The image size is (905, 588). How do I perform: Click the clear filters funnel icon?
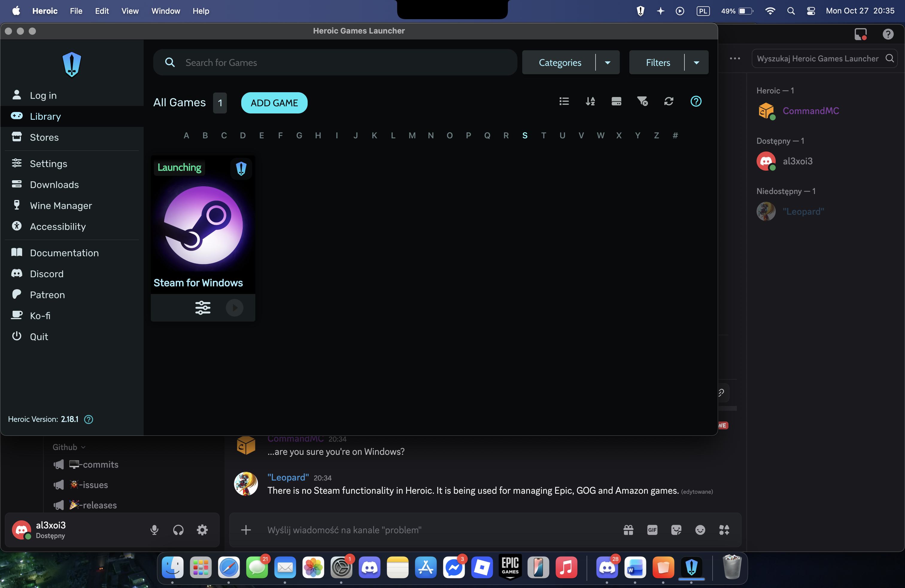pyautogui.click(x=642, y=101)
